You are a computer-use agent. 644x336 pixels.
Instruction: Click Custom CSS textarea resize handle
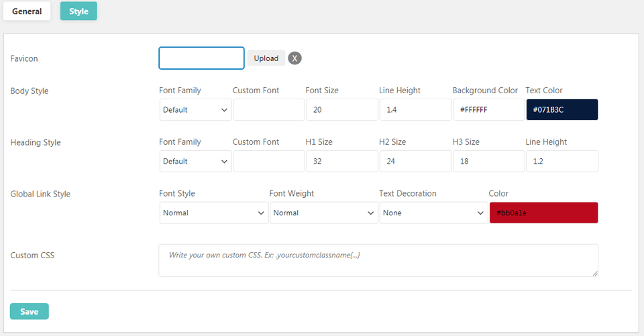(x=595, y=273)
